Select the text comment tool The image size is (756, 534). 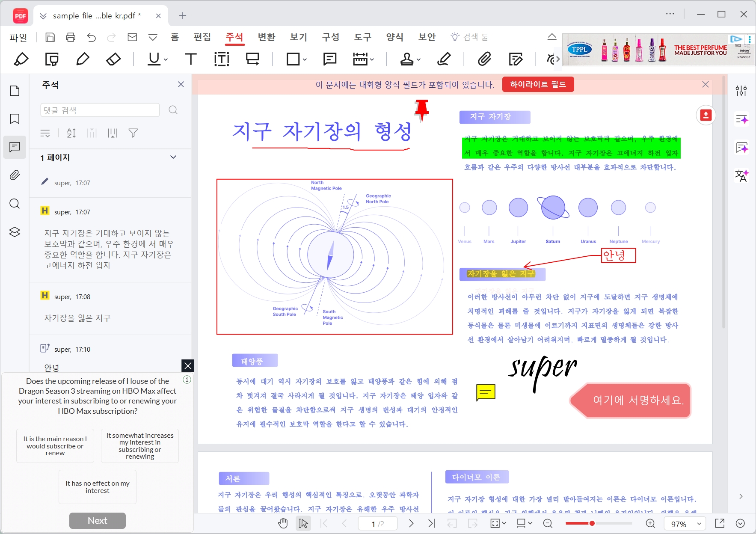pos(190,59)
